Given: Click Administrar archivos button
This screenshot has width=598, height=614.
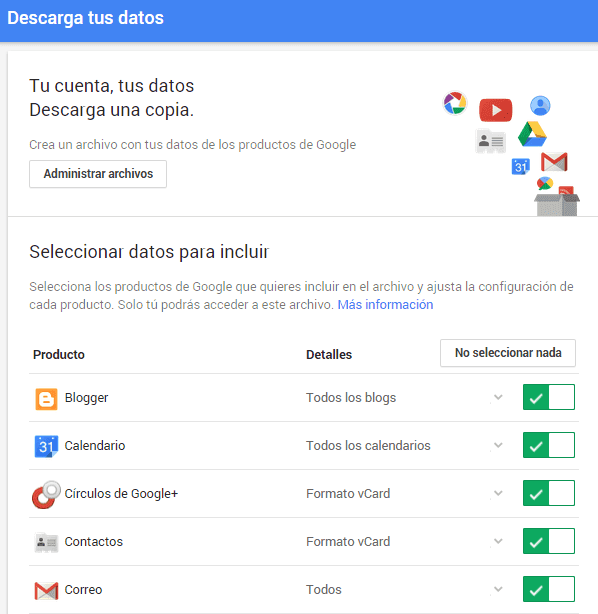Looking at the screenshot, I should click(x=98, y=174).
